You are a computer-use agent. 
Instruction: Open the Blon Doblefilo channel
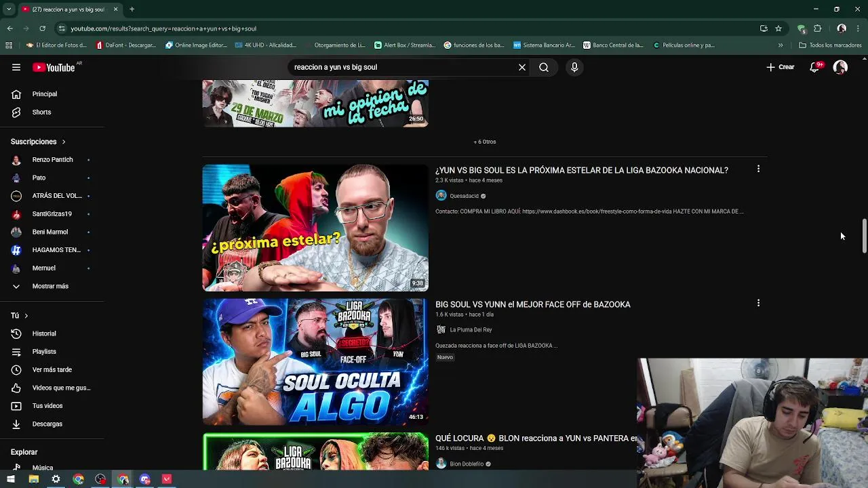[467, 464]
